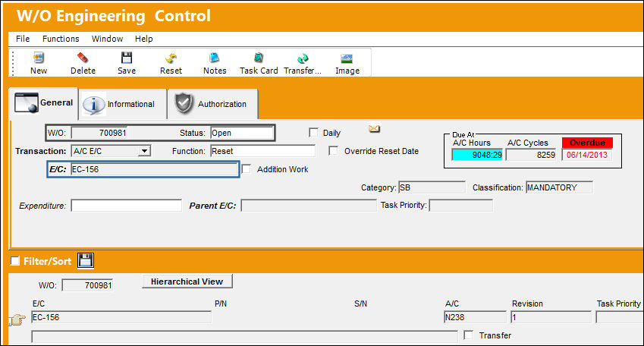Viewport: 644px width, 346px height.
Task: Click the A/C Cycles field 8259
Action: (531, 155)
